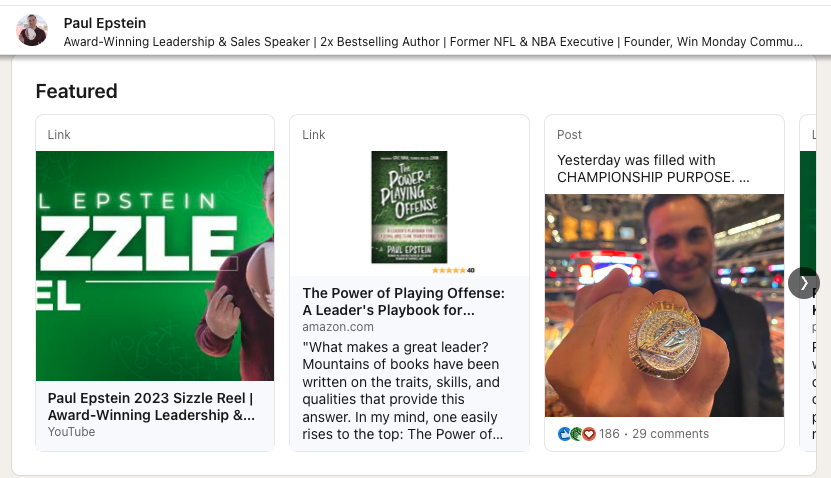Viewport: 831px width, 478px height.
Task: Click the YouTube source label
Action: click(x=72, y=432)
